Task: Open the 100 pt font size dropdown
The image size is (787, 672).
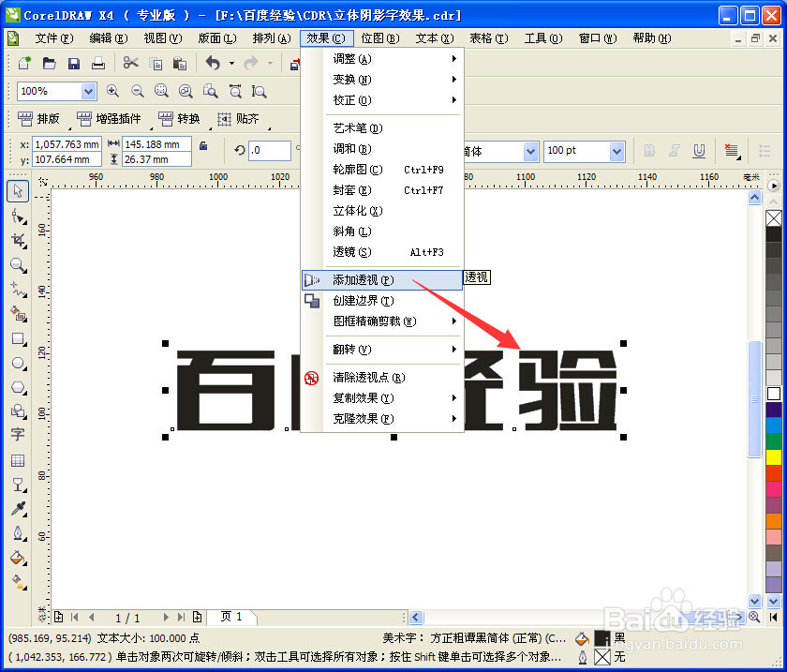Action: [x=616, y=151]
